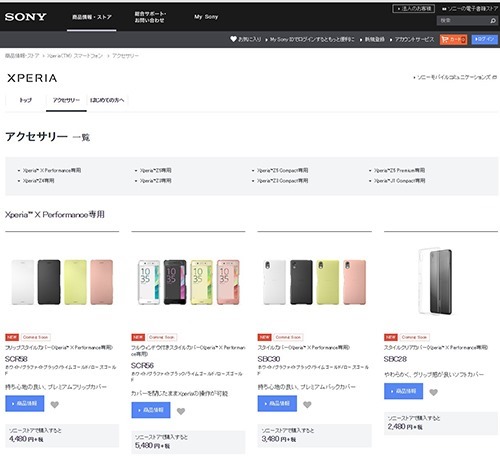Click the NEW badge on SCR58
500x459 pixels.
point(12,337)
